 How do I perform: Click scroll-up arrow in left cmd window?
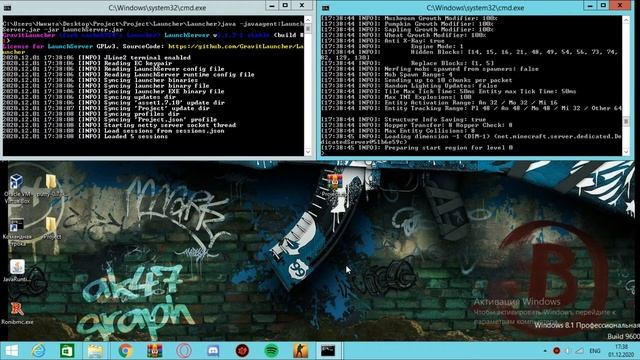(x=308, y=19)
